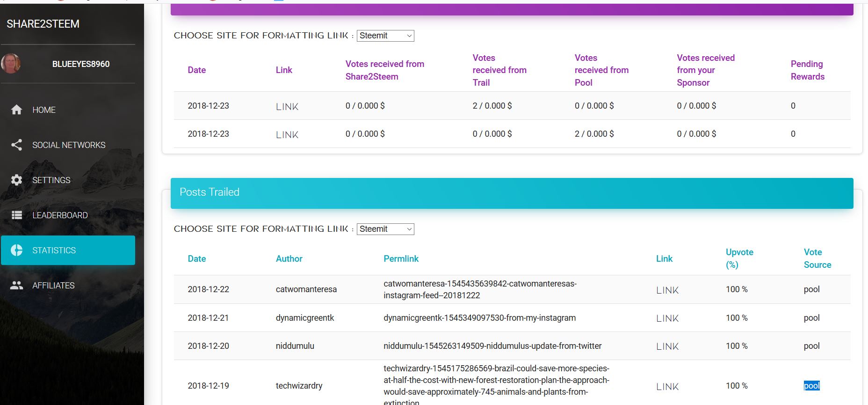This screenshot has height=405, width=868.
Task: Click the 2 / 0.000 $ Pool votes cell
Action: [594, 134]
